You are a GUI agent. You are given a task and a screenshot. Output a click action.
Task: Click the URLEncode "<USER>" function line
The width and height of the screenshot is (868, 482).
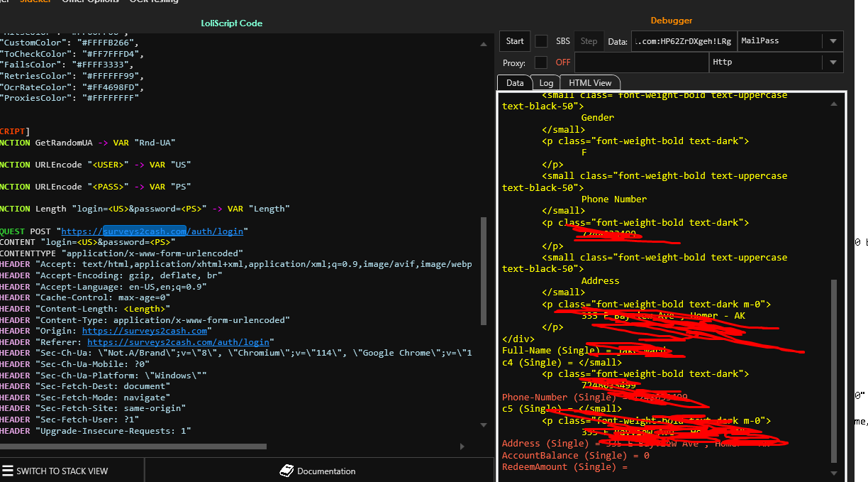(x=96, y=165)
